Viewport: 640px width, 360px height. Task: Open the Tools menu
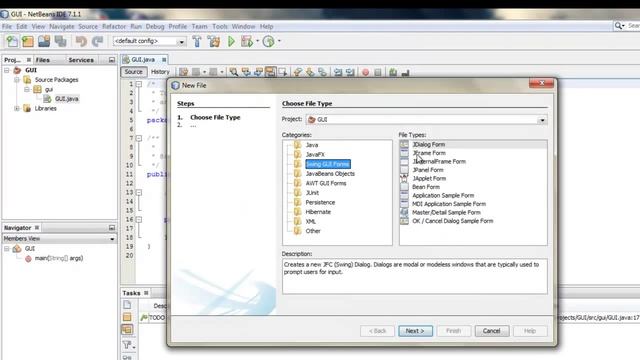pyautogui.click(x=220, y=27)
